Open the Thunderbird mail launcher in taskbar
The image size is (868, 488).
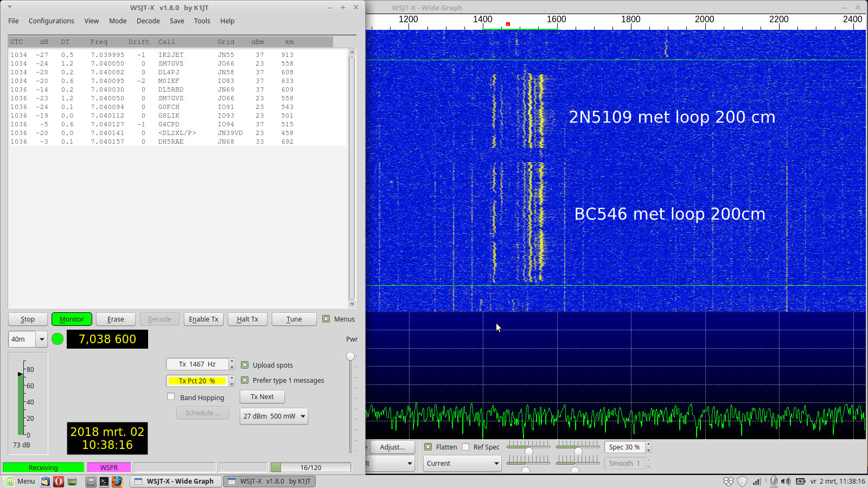point(46,481)
